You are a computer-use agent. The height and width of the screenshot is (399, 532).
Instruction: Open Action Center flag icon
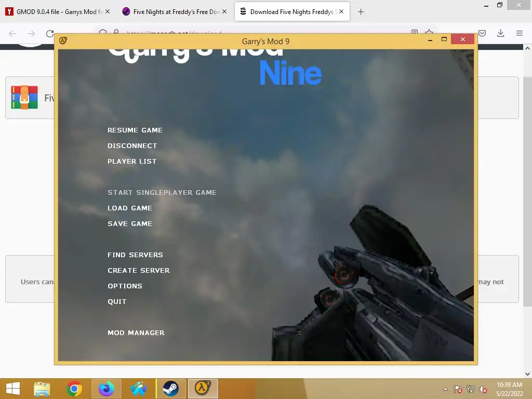pyautogui.click(x=458, y=389)
